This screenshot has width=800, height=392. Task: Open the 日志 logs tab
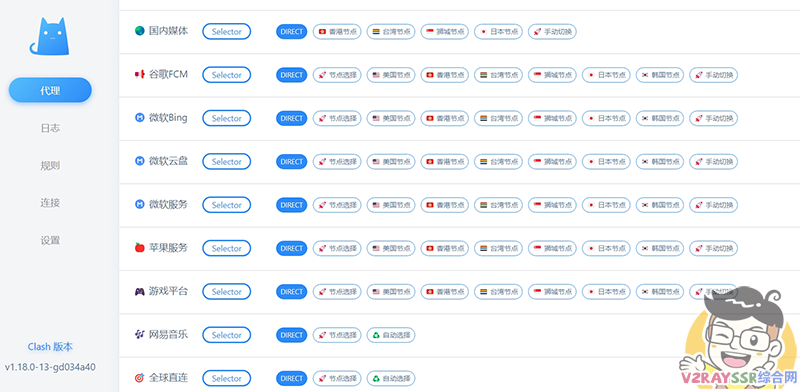(x=50, y=128)
